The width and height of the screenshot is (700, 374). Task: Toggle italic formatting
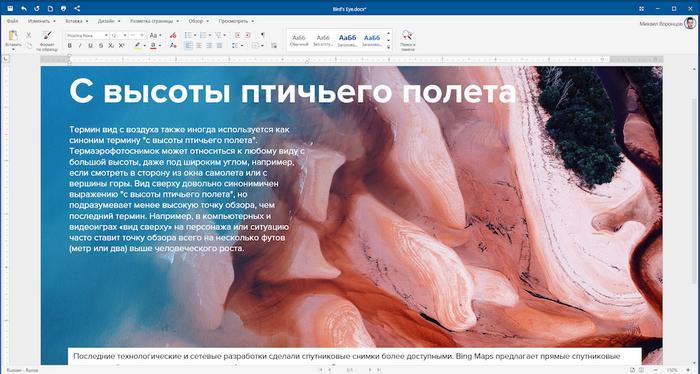80,46
